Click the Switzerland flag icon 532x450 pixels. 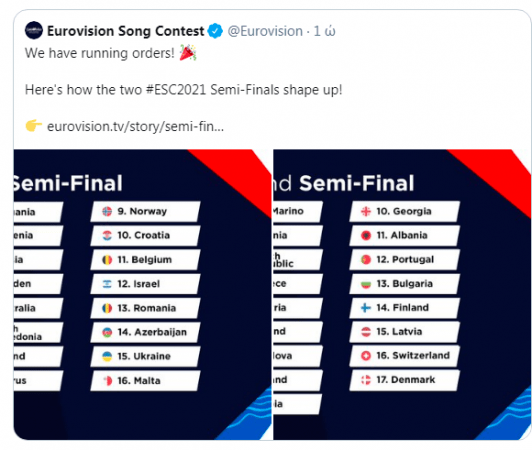click(366, 356)
